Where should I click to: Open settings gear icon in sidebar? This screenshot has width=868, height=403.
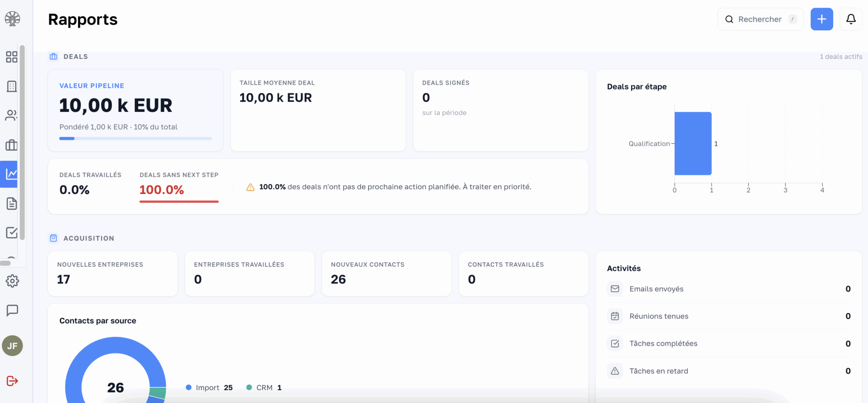coord(12,281)
